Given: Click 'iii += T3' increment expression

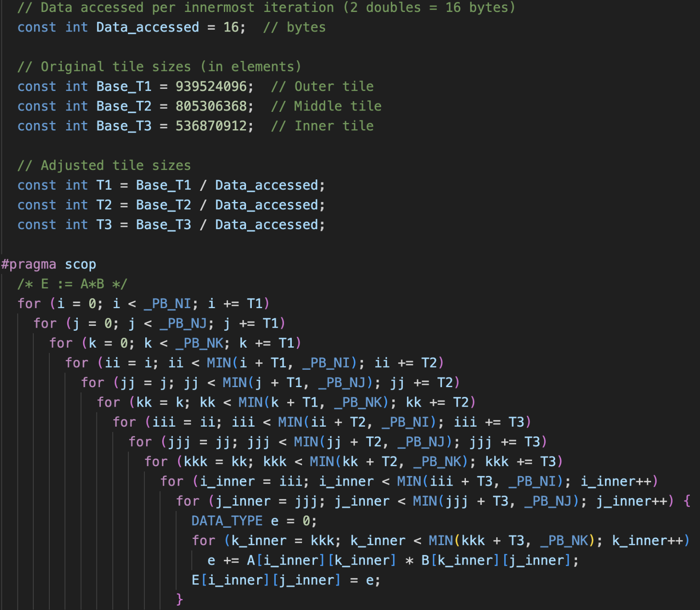Looking at the screenshot, I should tap(489, 422).
